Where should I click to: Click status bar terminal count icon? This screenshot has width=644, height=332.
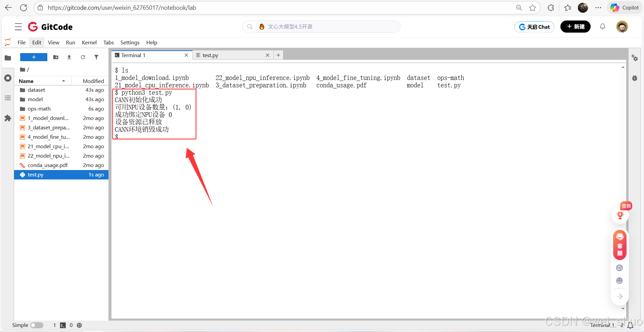[x=63, y=325]
